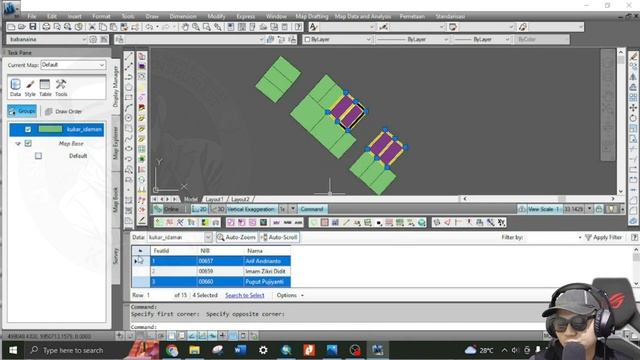This screenshot has width=640, height=360.
Task: Switch to the Map Explorer side tab
Action: coord(116,143)
